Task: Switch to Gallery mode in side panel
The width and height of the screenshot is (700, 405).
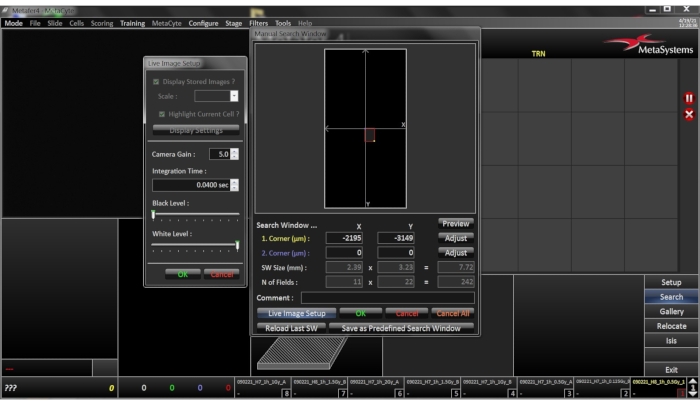Action: (x=671, y=312)
